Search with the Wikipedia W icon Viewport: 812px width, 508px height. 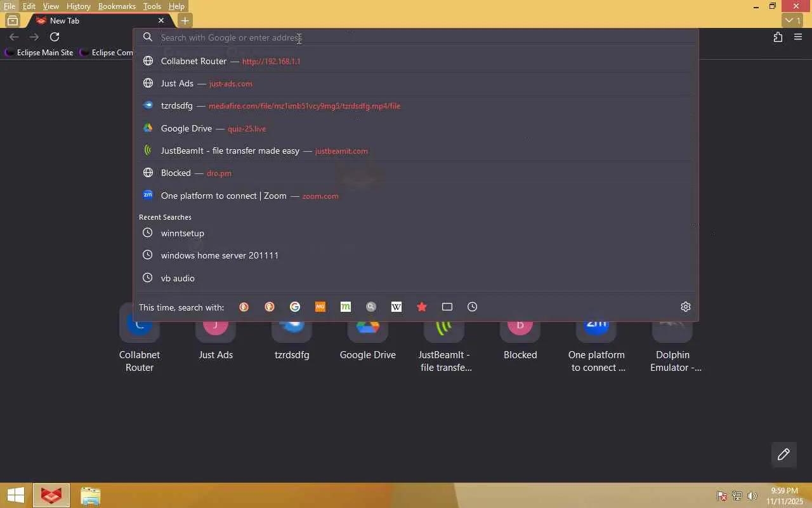coord(396,307)
